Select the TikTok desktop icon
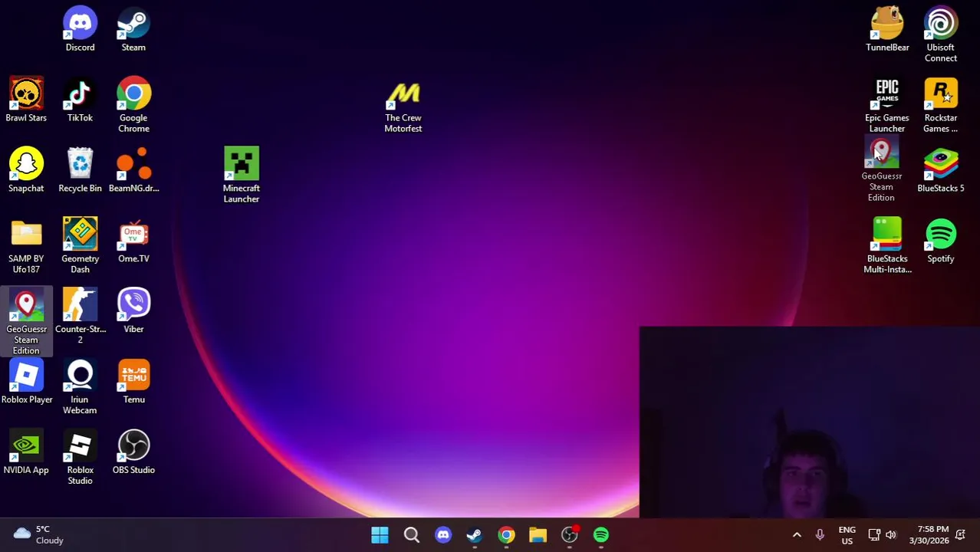The height and width of the screenshot is (552, 980). click(80, 100)
